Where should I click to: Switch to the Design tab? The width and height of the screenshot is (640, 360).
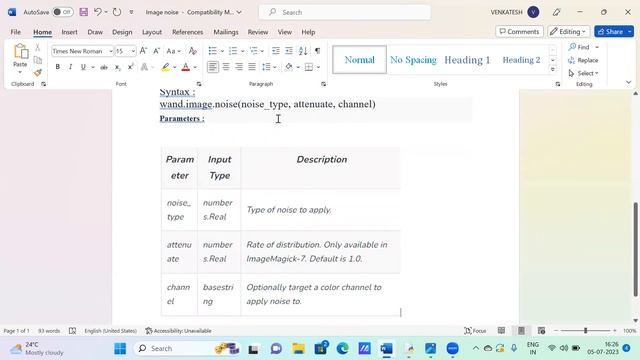pos(122,32)
